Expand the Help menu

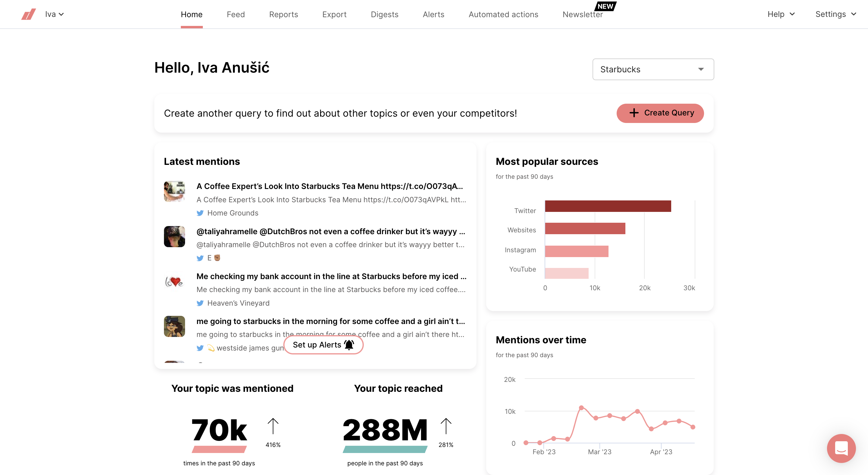click(x=781, y=14)
